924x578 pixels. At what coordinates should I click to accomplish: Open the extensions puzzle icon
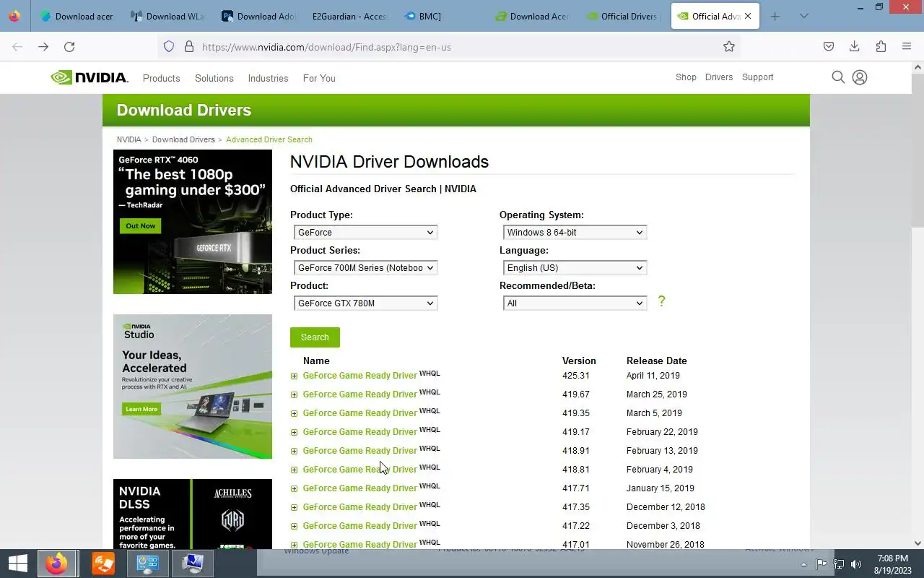pos(881,46)
